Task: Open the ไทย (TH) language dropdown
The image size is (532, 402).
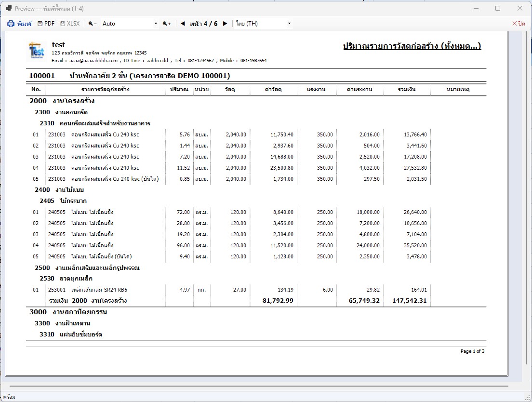Action: pos(263,24)
